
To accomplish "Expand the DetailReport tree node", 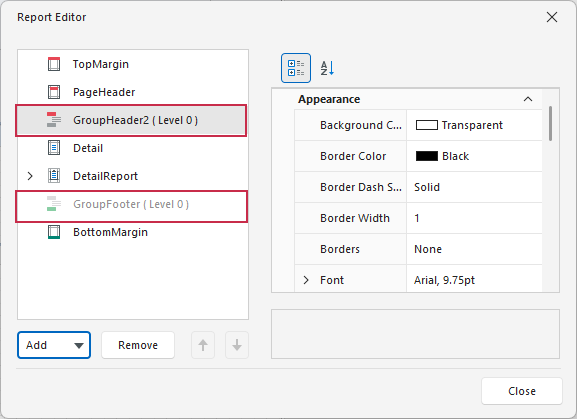I will tap(30, 176).
